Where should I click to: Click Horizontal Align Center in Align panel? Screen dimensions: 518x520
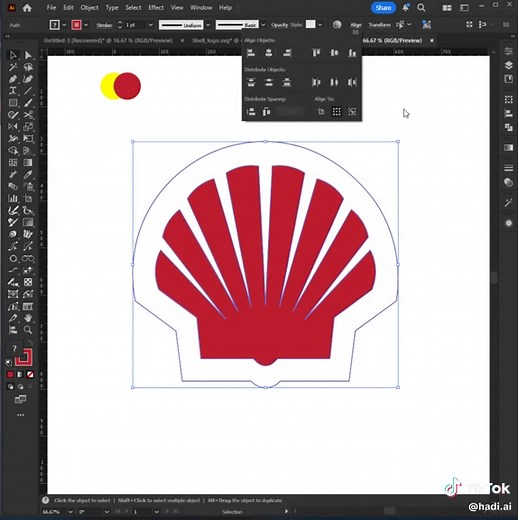(268, 53)
